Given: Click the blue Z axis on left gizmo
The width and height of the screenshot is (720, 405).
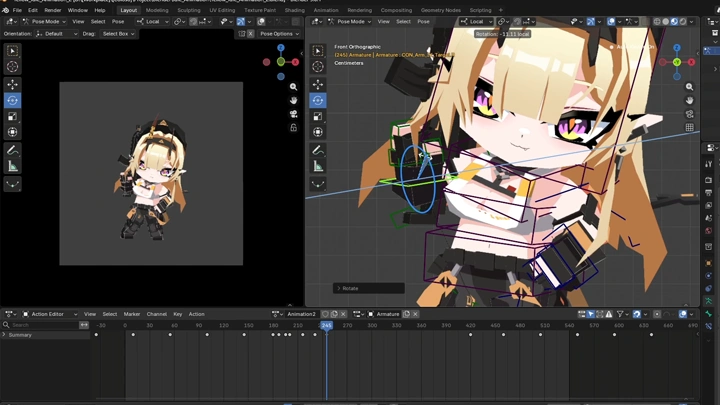Looking at the screenshot, I should point(281,48).
